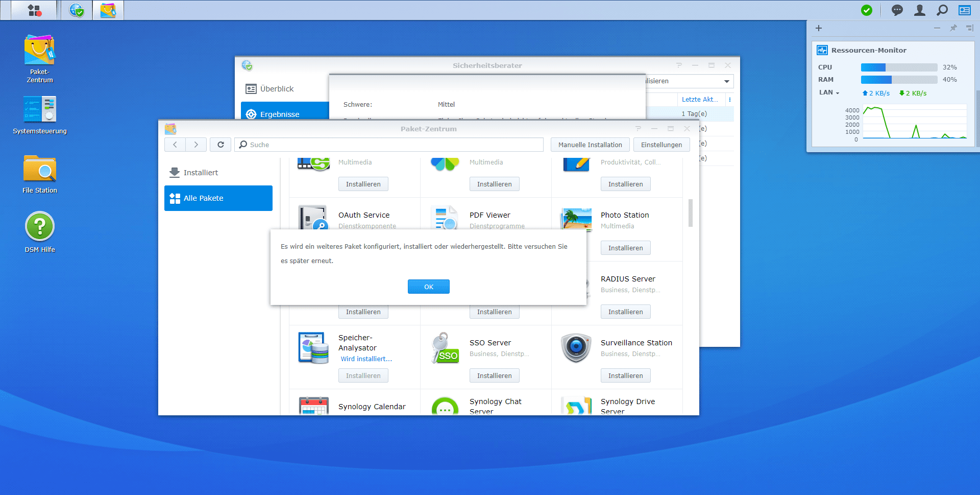The image size is (980, 495).
Task: Add a widget with the plus icon
Action: (819, 28)
